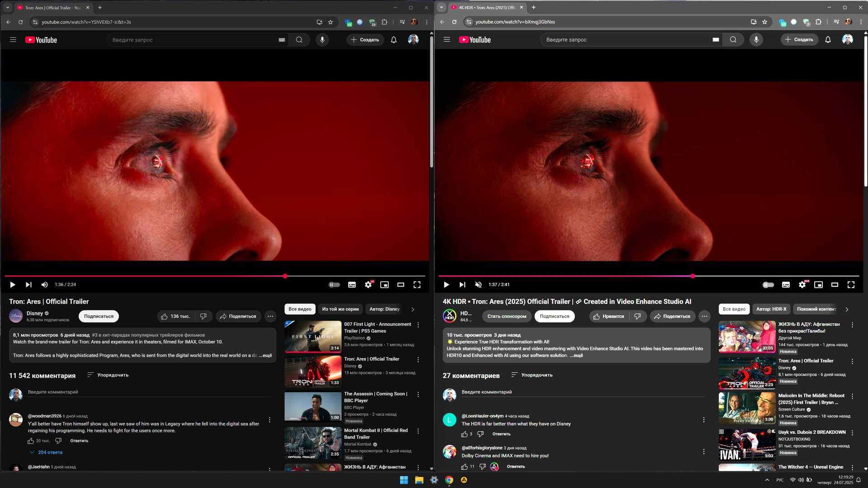The height and width of the screenshot is (488, 868).
Task: Open sort comments dropdown in left window
Action: (x=108, y=375)
